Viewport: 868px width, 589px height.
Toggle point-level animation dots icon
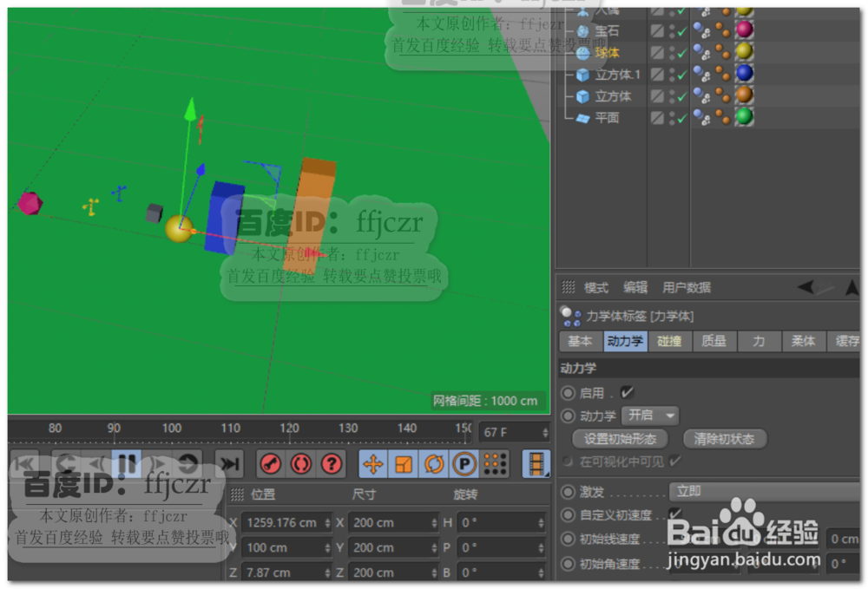click(496, 463)
